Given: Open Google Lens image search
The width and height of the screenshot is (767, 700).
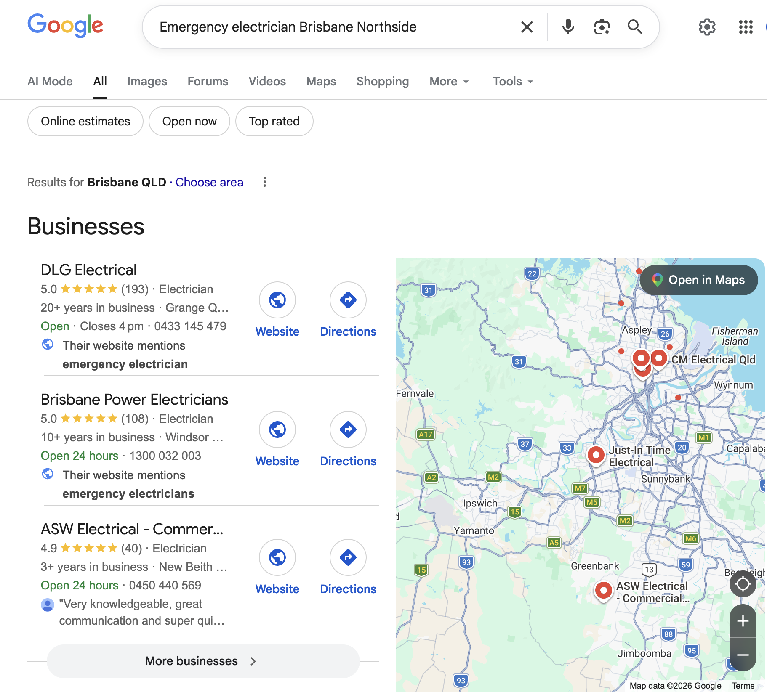Looking at the screenshot, I should pyautogui.click(x=602, y=27).
